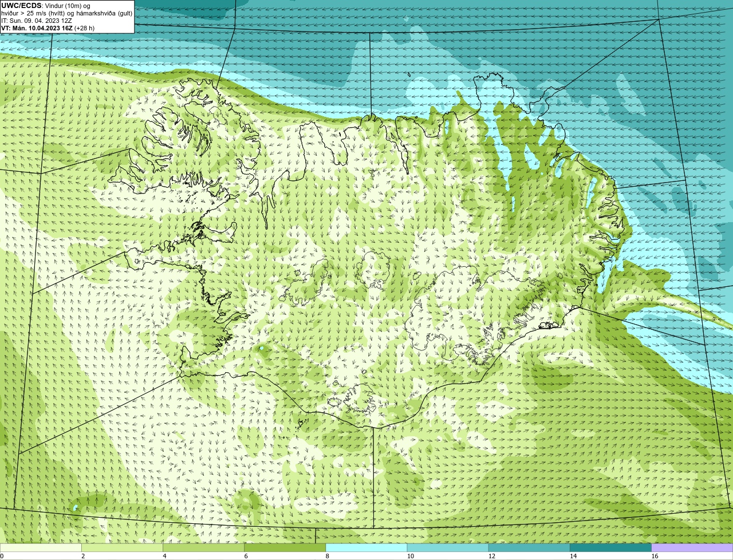Click the '12' tick label on the color scale
The height and width of the screenshot is (560, 733).
(x=491, y=556)
